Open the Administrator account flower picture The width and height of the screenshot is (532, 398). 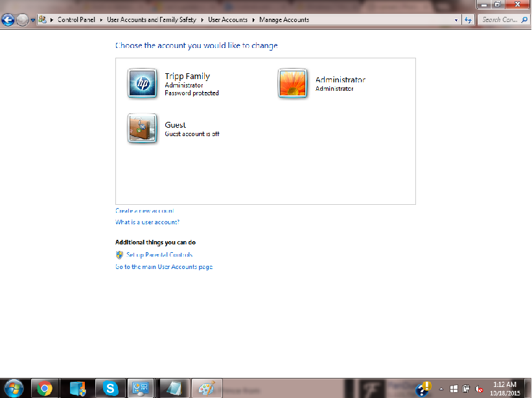(x=292, y=84)
